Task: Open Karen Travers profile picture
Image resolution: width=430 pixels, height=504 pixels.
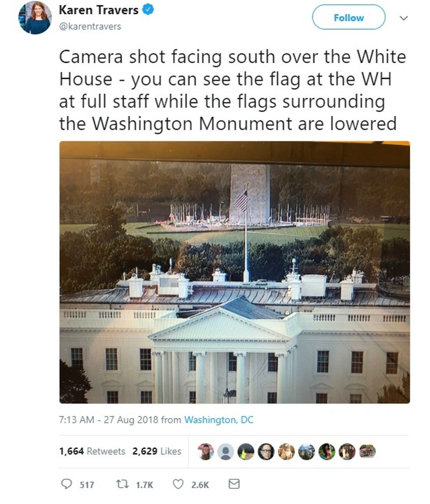Action: coord(35,18)
